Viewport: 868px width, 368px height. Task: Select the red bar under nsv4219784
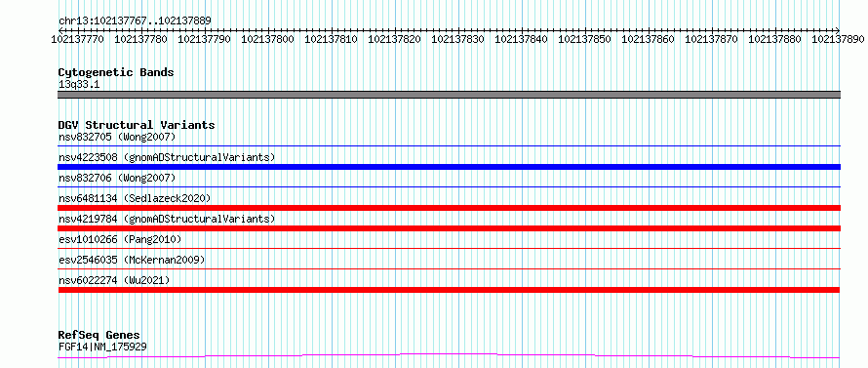pos(449,228)
